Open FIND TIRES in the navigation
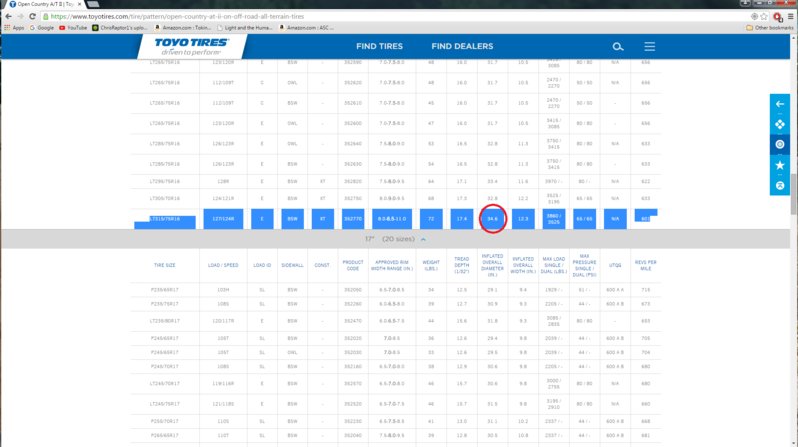The width and height of the screenshot is (798, 447). [x=379, y=46]
